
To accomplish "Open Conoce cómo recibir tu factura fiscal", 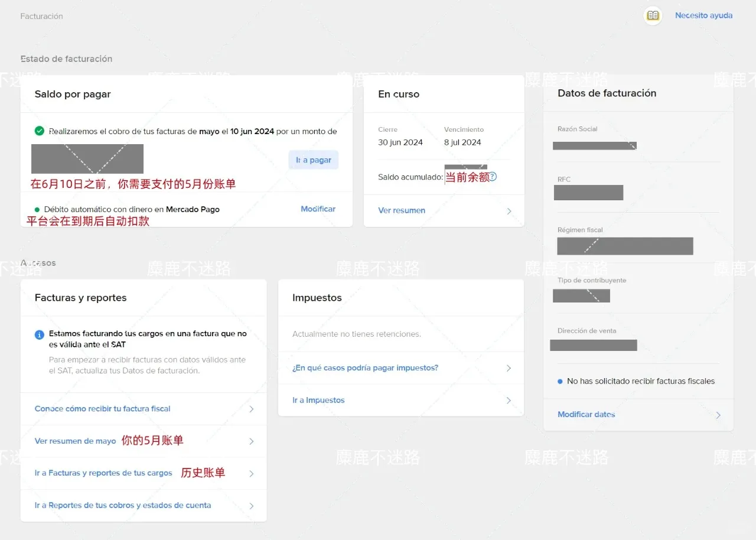I will click(x=103, y=409).
